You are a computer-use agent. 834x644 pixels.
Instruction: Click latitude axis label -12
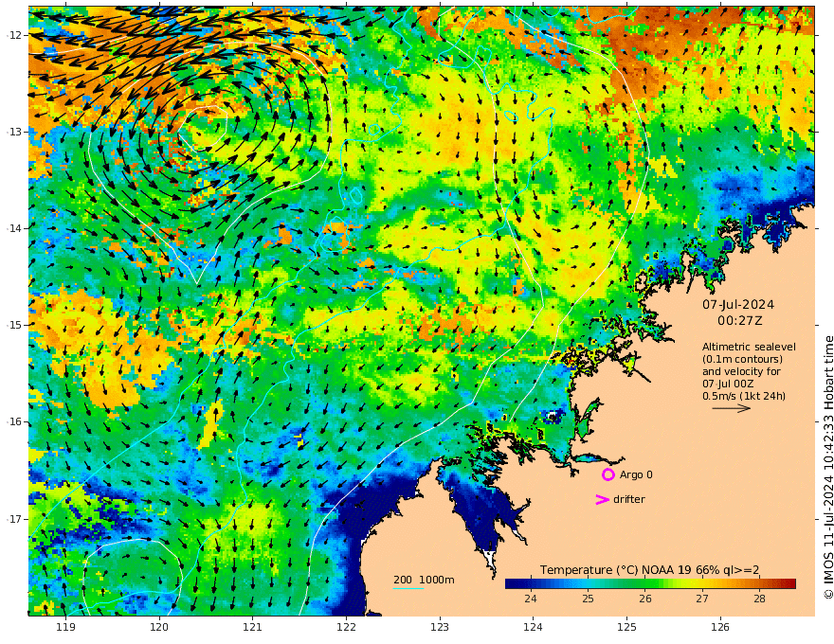point(14,35)
